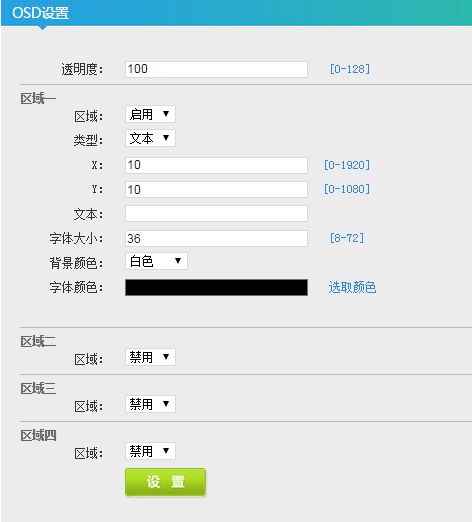
Task: Open the 背景颜色 白色 dropdown
Action: [156, 261]
